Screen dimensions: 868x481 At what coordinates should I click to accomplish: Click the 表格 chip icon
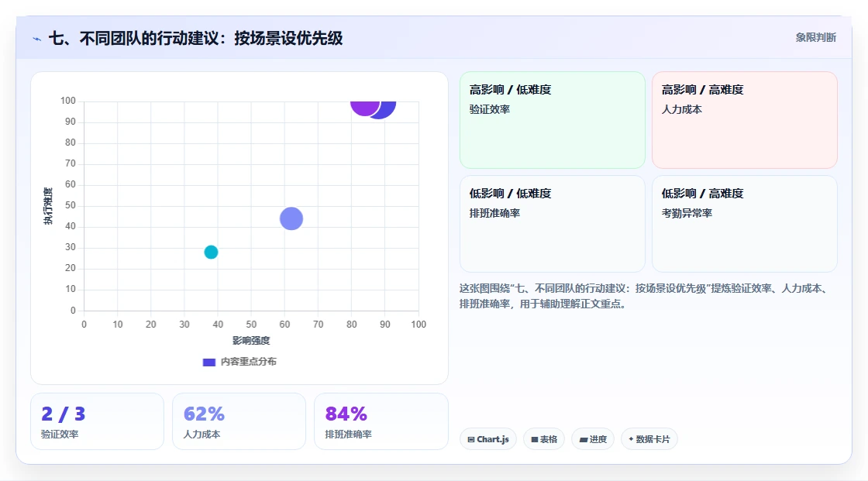(535, 439)
